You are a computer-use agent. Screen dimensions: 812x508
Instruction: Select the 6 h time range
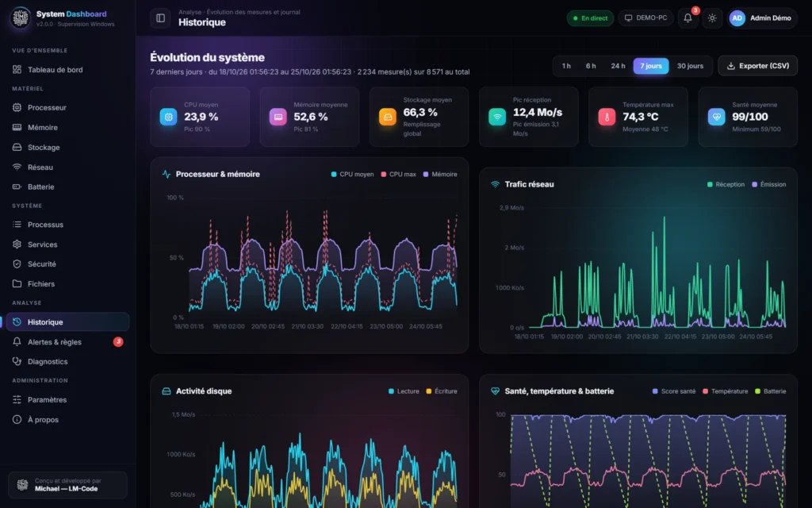591,66
